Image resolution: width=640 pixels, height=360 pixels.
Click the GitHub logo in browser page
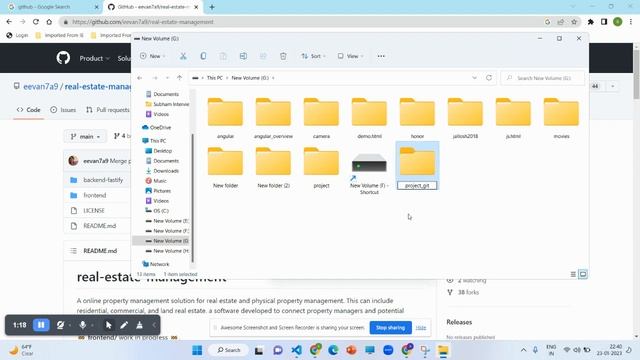(63, 58)
